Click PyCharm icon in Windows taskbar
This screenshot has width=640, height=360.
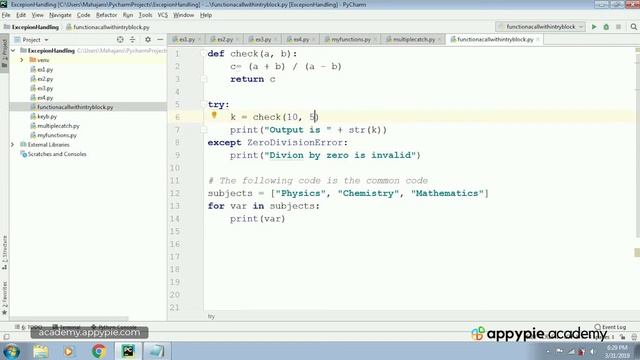tap(128, 351)
